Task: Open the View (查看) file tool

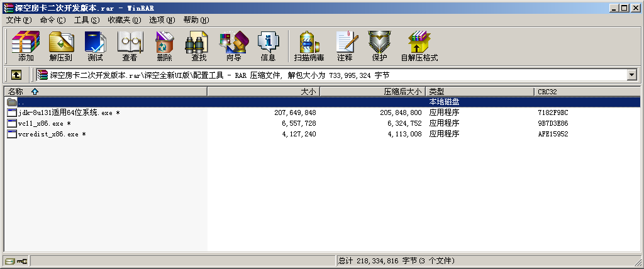Action: pyautogui.click(x=130, y=46)
